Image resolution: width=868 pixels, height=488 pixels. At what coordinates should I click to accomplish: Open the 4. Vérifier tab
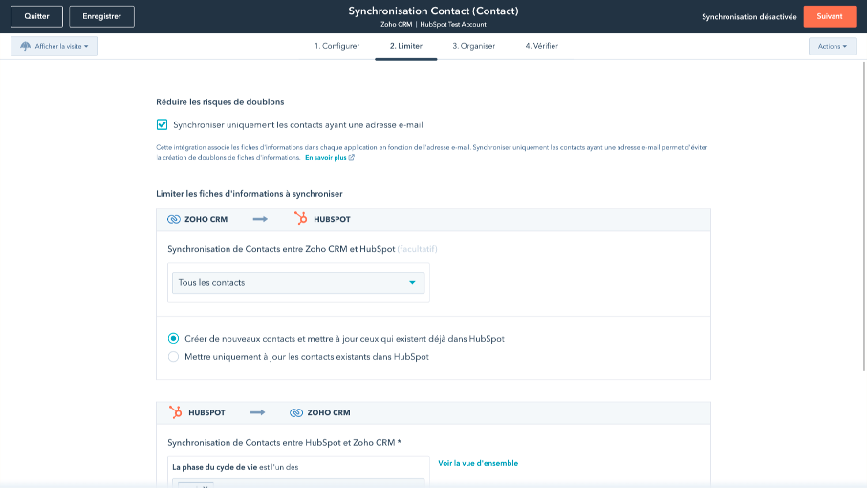coord(541,46)
